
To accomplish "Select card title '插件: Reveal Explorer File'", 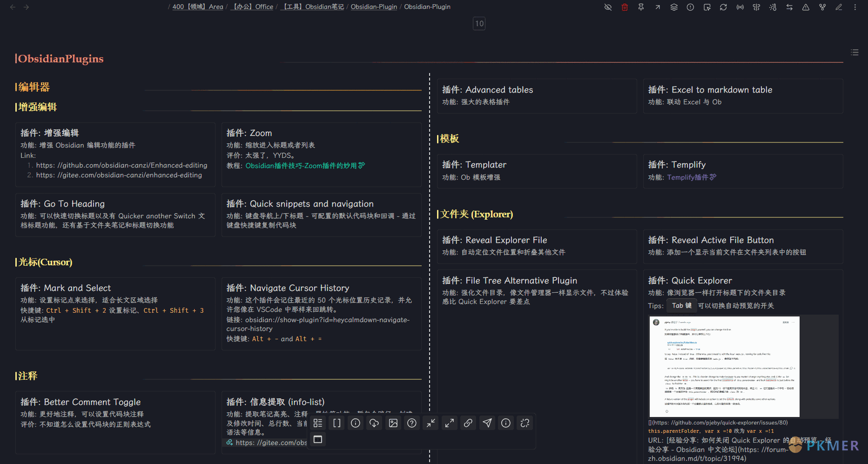I will coord(494,240).
